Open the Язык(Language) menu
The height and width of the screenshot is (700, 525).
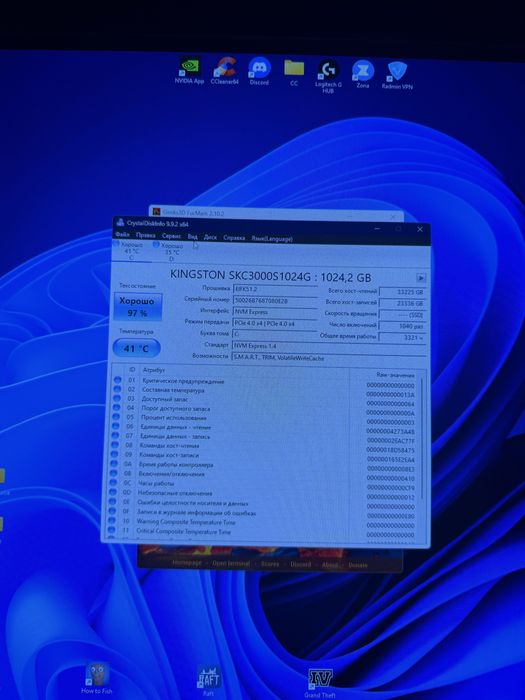click(272, 239)
